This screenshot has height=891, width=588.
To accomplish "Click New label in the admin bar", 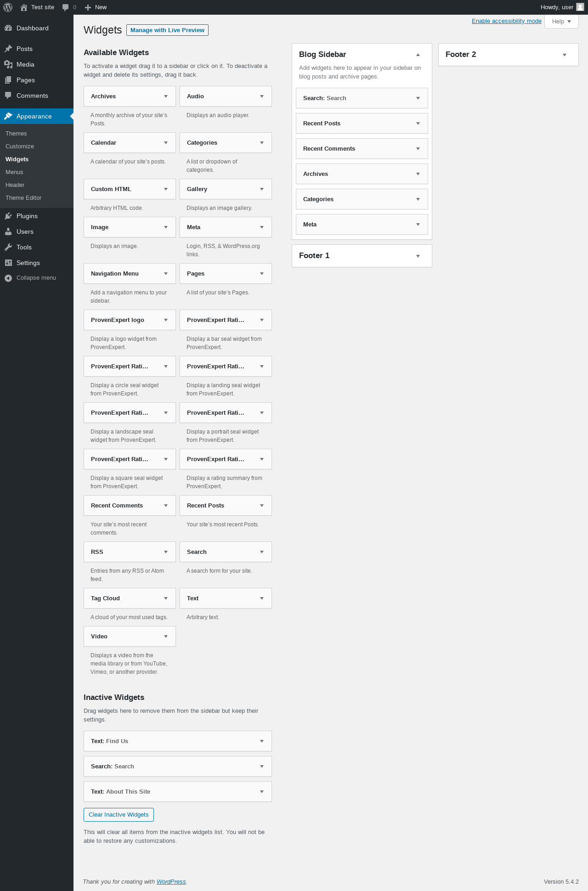I will [x=101, y=7].
